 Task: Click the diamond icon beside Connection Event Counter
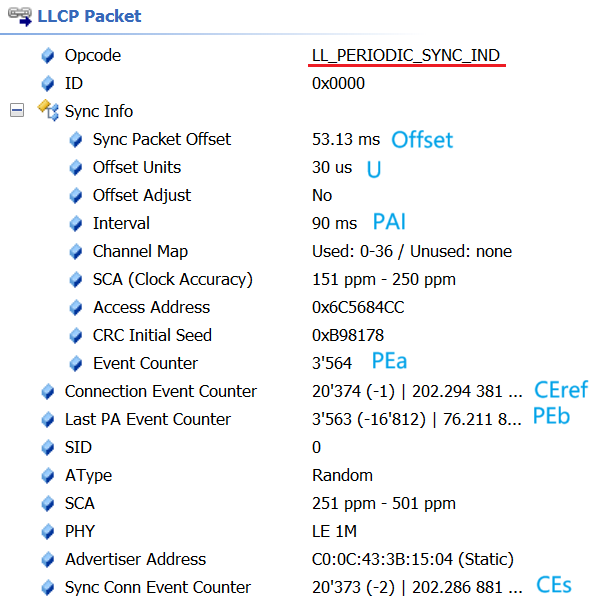[48, 391]
